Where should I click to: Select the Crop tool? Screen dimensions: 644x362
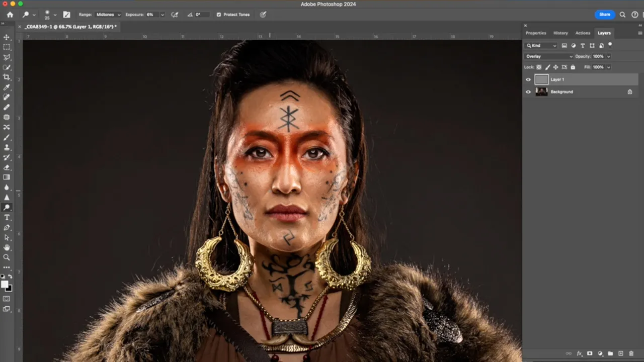coord(7,77)
